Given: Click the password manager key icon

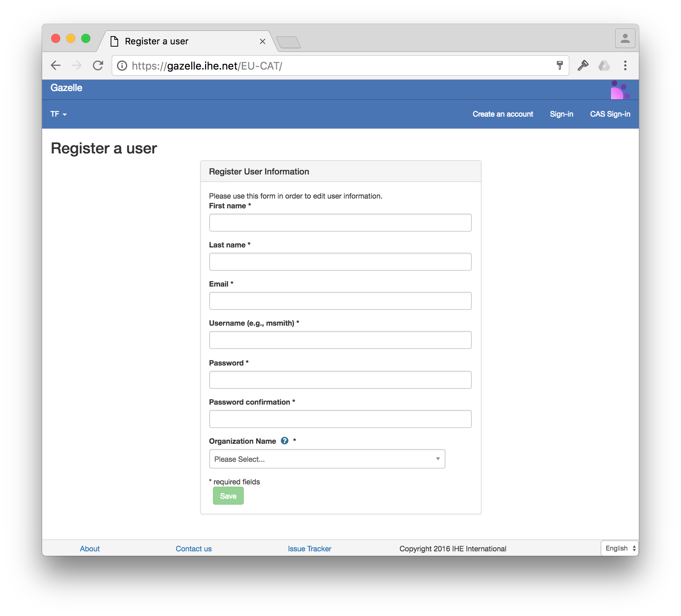Looking at the screenshot, I should 583,65.
